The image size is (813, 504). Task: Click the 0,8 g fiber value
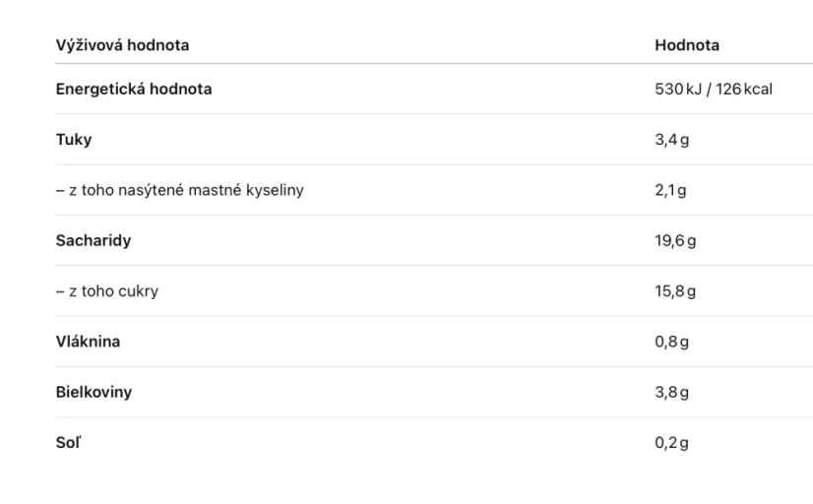(x=672, y=342)
